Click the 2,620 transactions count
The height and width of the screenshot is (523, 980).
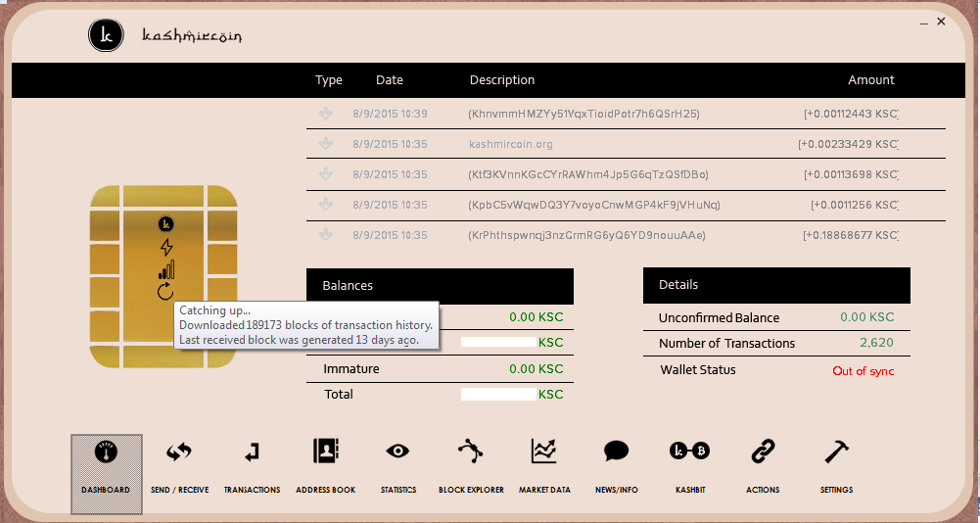click(x=876, y=343)
